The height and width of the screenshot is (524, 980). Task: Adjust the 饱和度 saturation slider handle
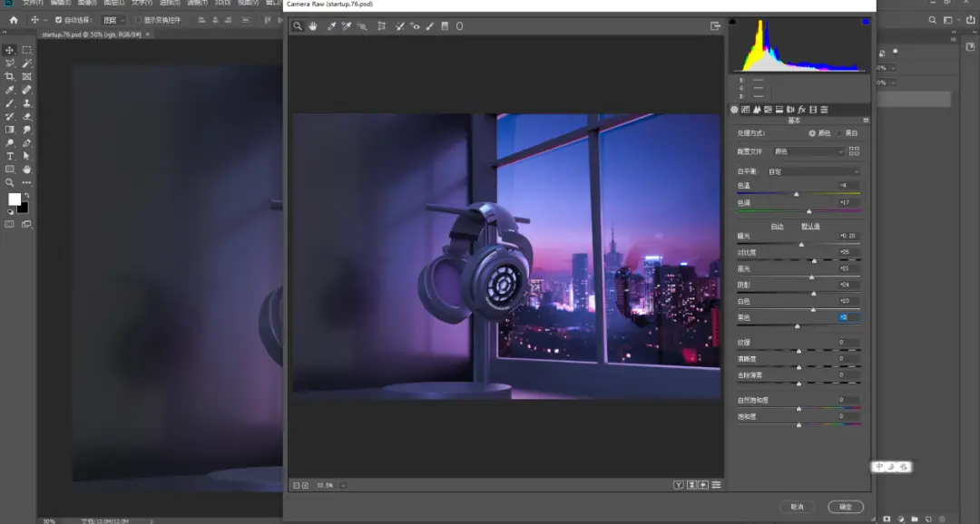[x=799, y=424]
